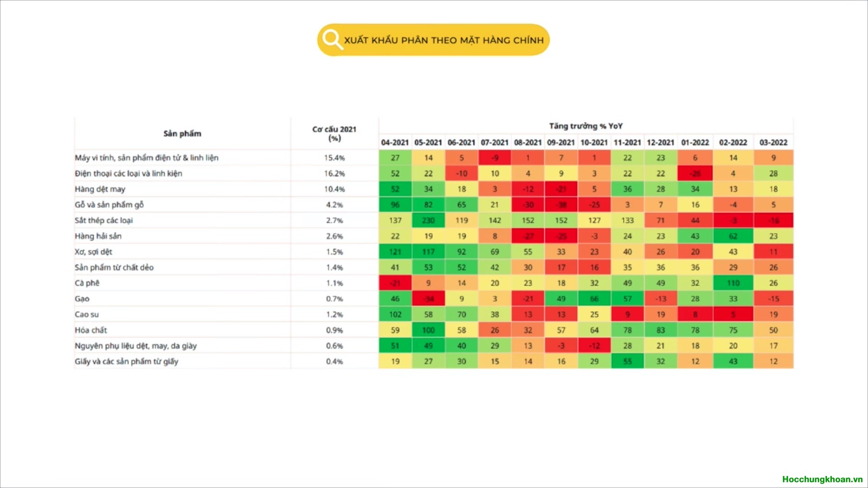The image size is (868, 488).
Task: Select the "Hàng dệt may" row label
Action: tap(100, 189)
